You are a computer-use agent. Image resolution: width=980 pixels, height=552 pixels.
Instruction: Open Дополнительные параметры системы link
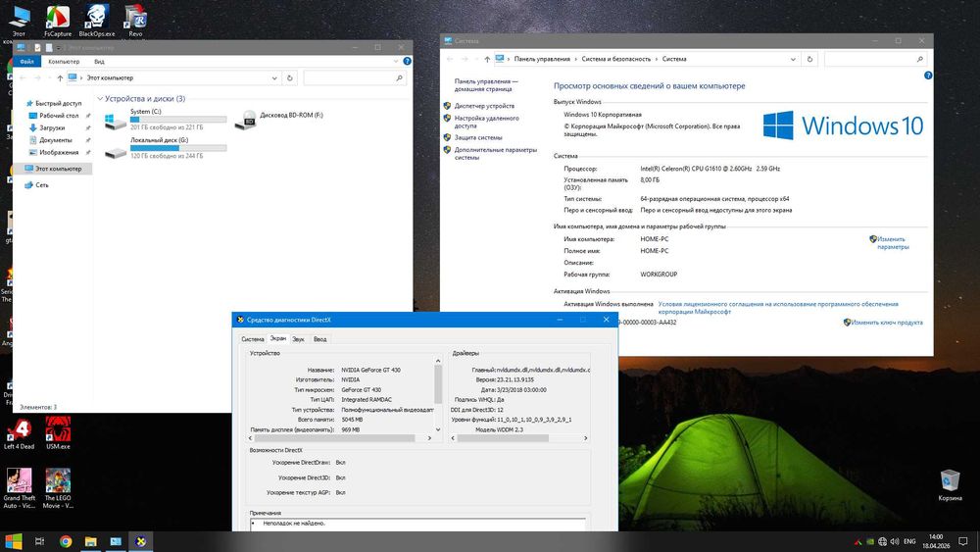pos(495,154)
